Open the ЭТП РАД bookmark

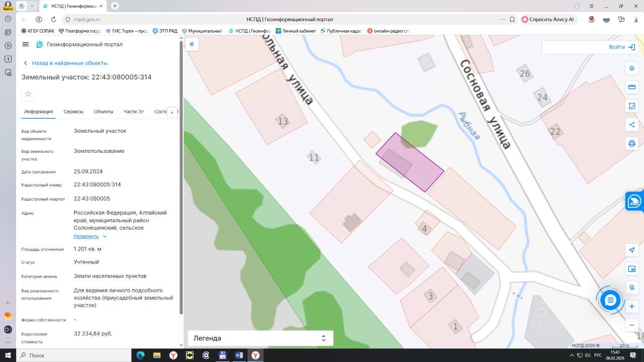pyautogui.click(x=165, y=31)
